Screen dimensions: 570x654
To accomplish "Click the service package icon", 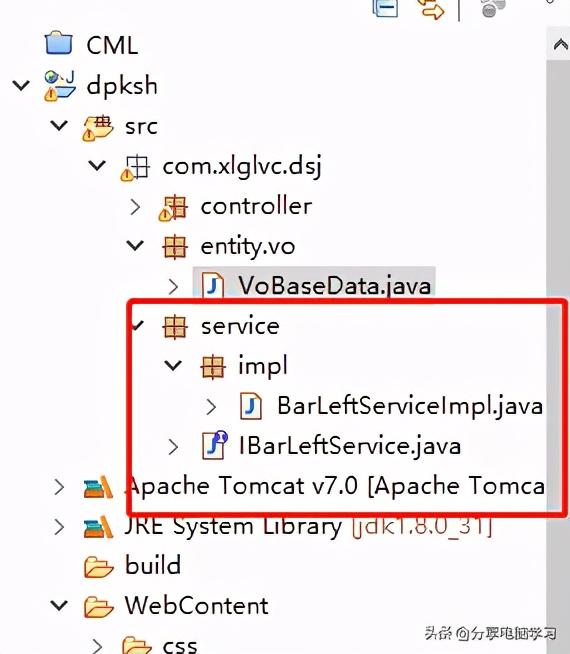I will click(175, 327).
